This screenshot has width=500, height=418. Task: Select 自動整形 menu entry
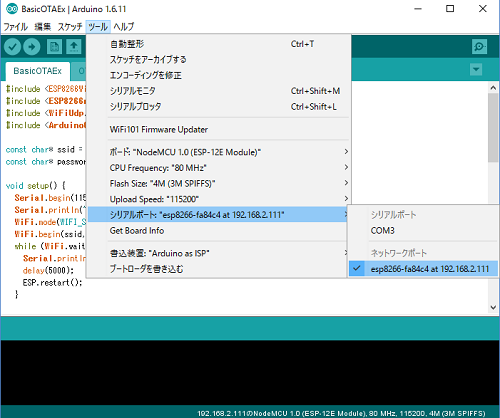[219, 44]
